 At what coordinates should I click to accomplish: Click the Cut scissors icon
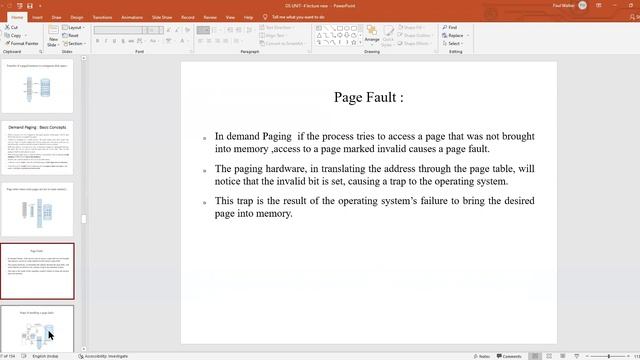(7, 27)
